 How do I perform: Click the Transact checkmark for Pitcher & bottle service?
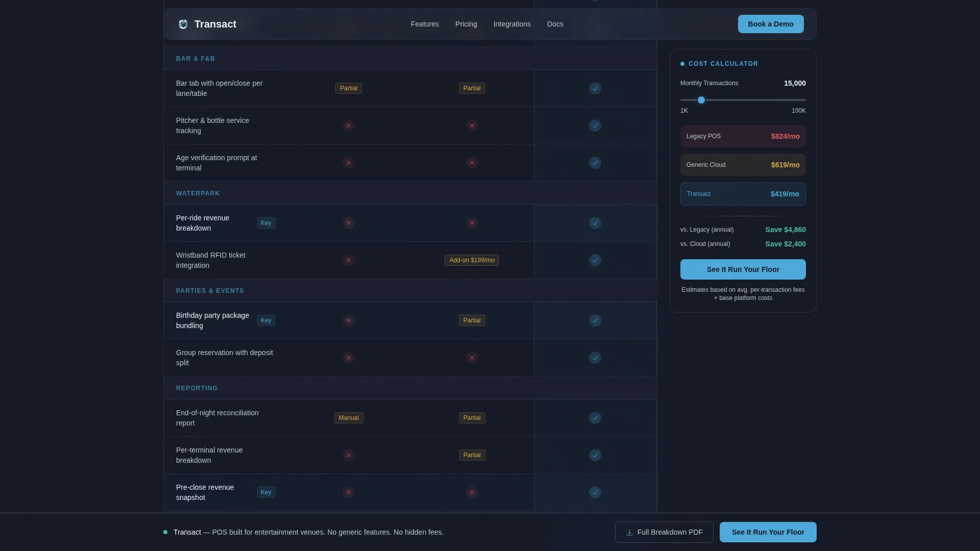[595, 126]
